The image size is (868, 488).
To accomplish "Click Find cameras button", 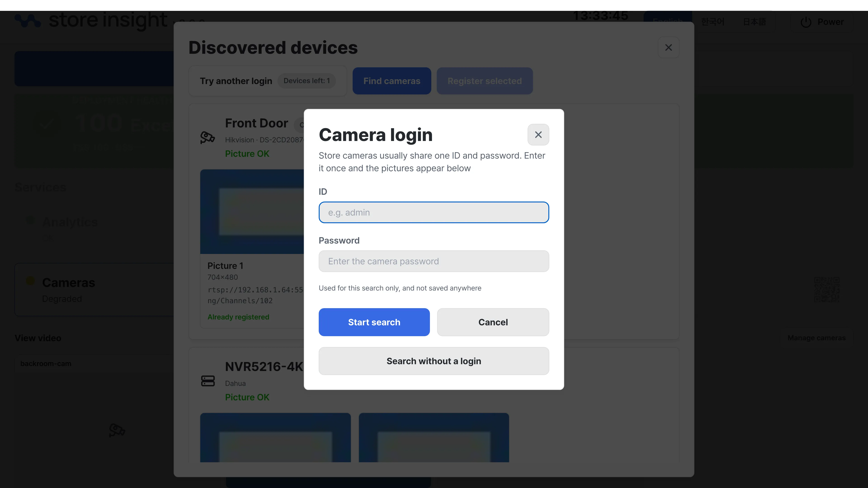I will coord(392,81).
